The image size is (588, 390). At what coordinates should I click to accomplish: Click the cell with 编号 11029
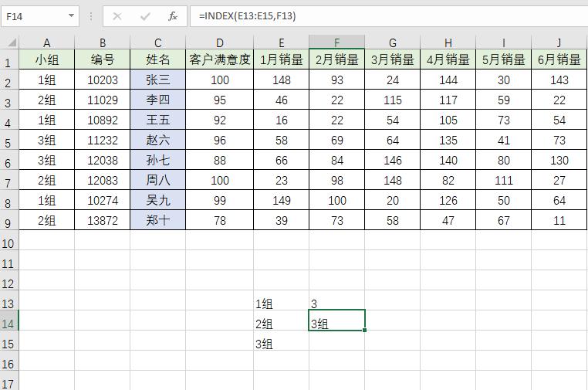103,100
